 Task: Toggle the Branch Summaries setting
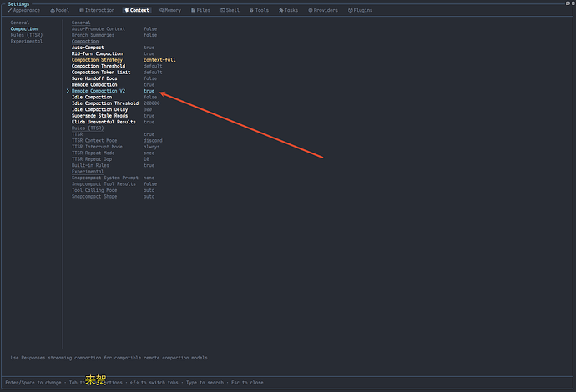114,35
